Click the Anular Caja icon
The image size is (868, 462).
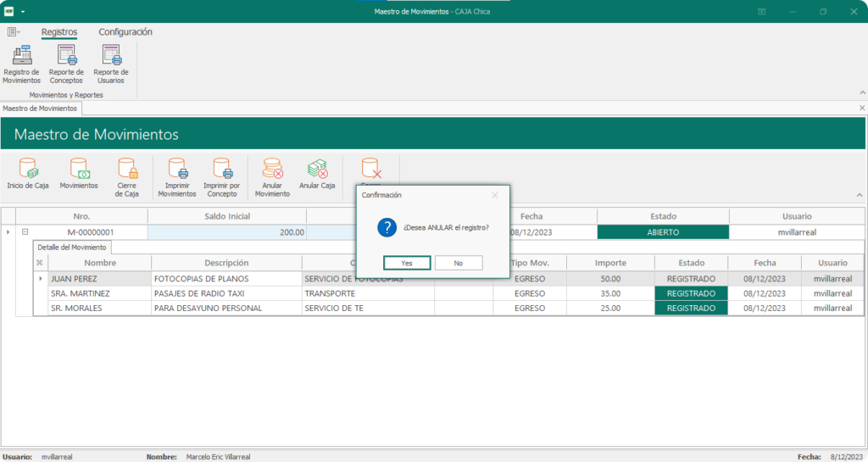coord(317,169)
